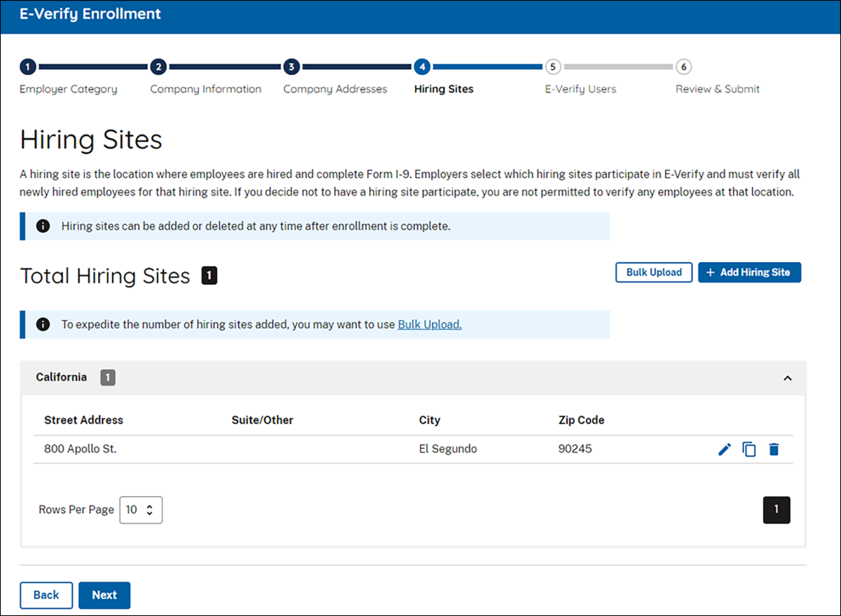Go to step 3 Company Addresses

click(291, 67)
